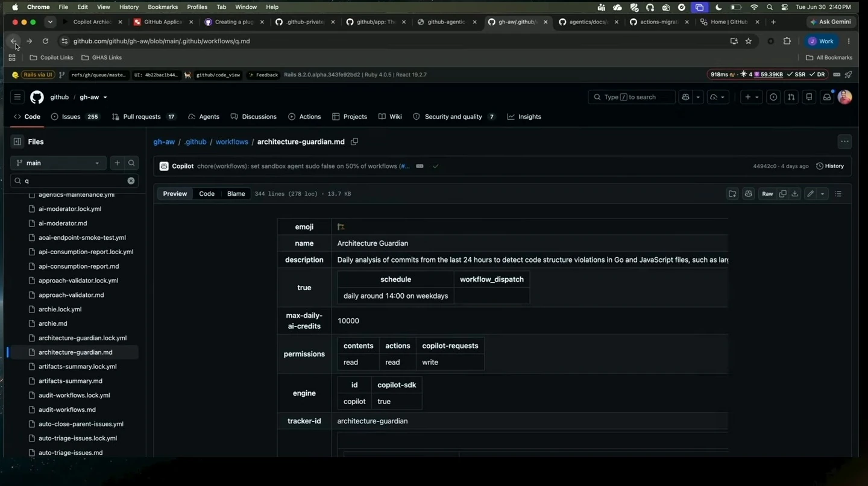Open Create new plus dropdown in header
The width and height of the screenshot is (868, 486).
click(752, 97)
